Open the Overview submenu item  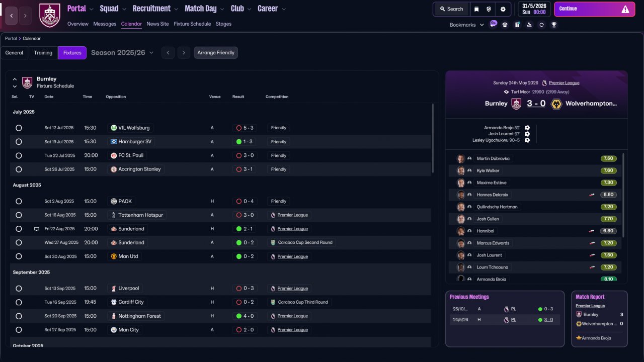tap(78, 24)
